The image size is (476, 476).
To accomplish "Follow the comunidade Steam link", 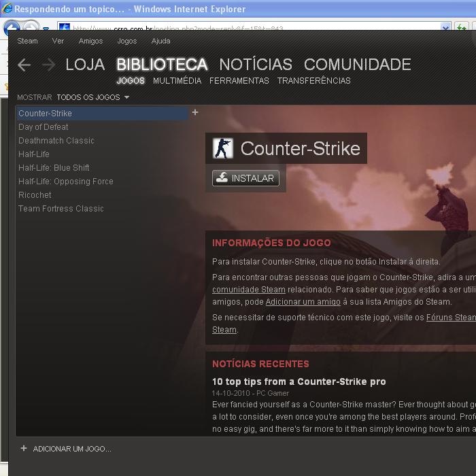I will point(249,290).
